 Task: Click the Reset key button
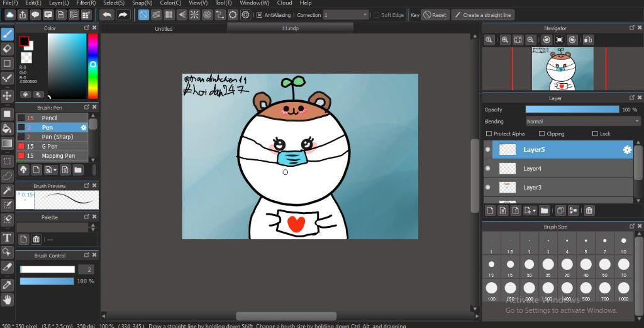(435, 15)
